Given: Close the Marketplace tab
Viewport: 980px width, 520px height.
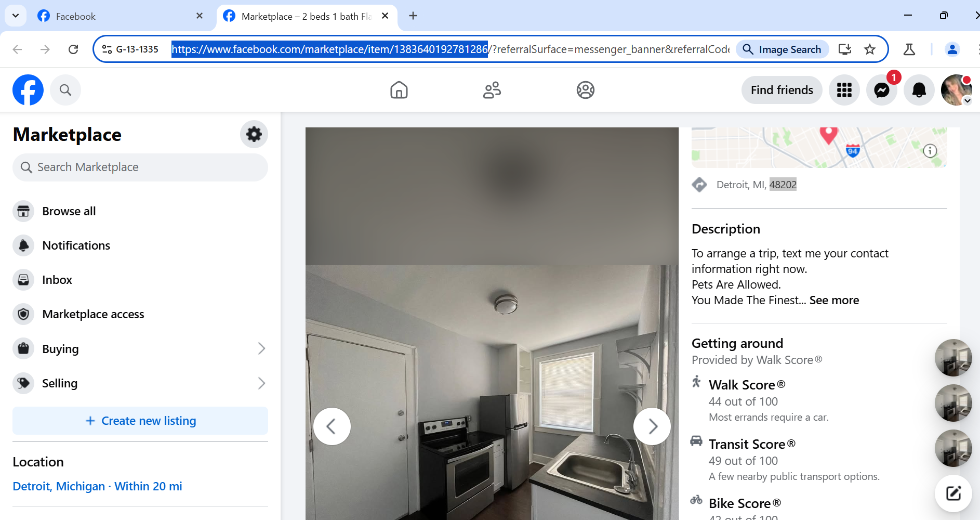Looking at the screenshot, I should click(385, 16).
